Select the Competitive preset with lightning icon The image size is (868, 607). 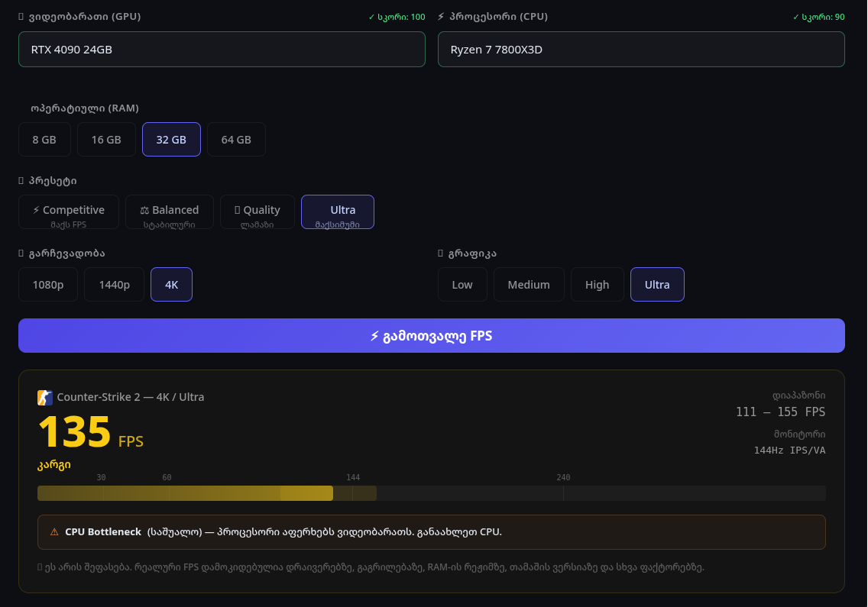[x=69, y=212]
